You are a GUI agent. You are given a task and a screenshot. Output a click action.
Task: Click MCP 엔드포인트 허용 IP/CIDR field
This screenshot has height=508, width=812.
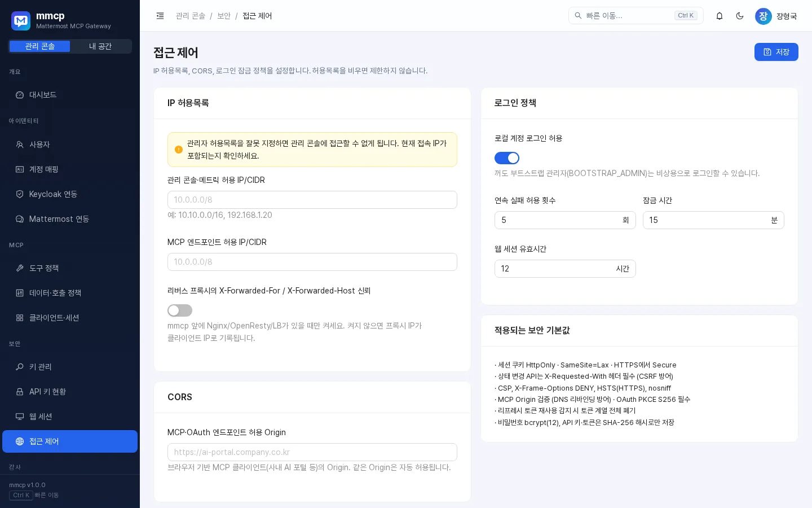[312, 262]
